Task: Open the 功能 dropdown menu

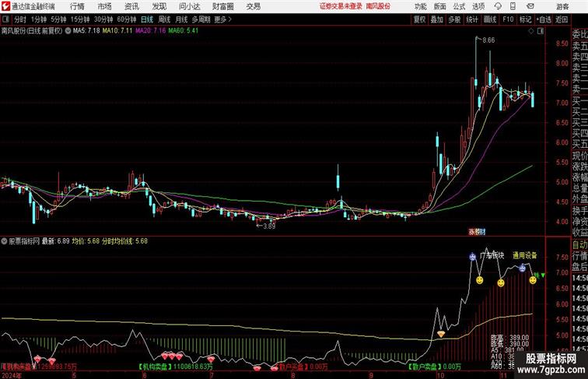Action: [420, 7]
